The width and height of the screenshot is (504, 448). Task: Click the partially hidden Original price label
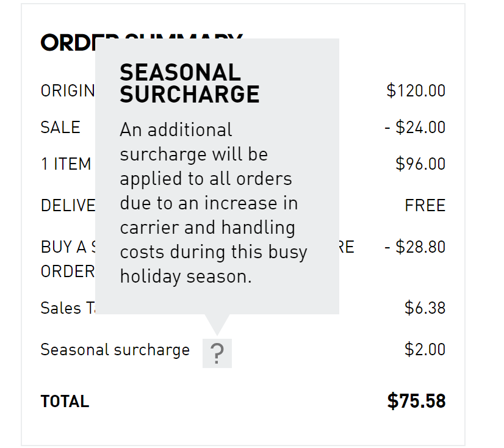(68, 91)
